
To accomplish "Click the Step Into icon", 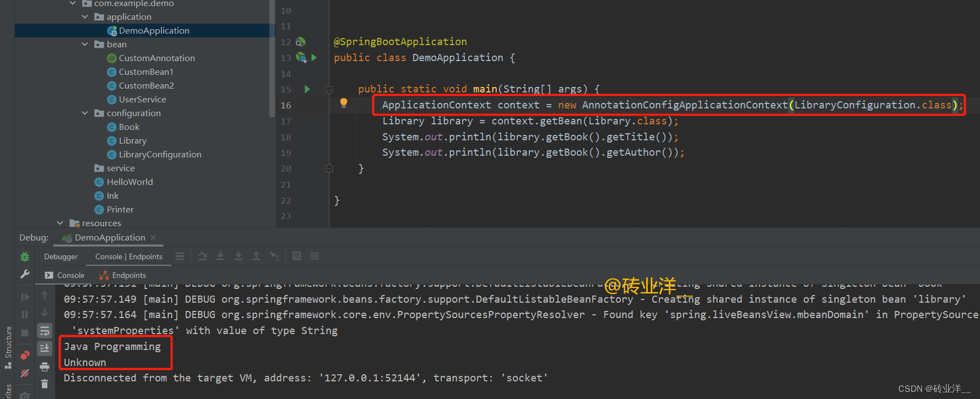I will coord(220,256).
